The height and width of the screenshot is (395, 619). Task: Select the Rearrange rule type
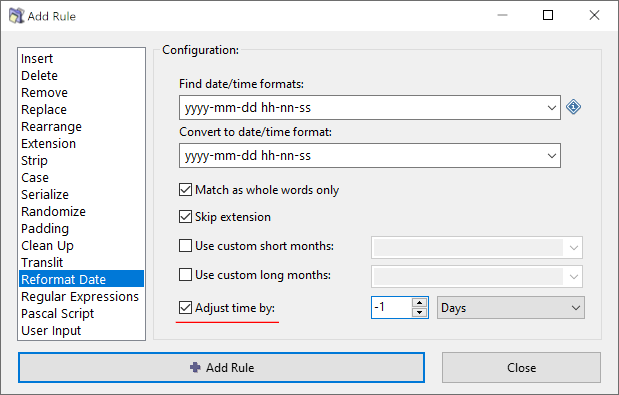(81, 126)
